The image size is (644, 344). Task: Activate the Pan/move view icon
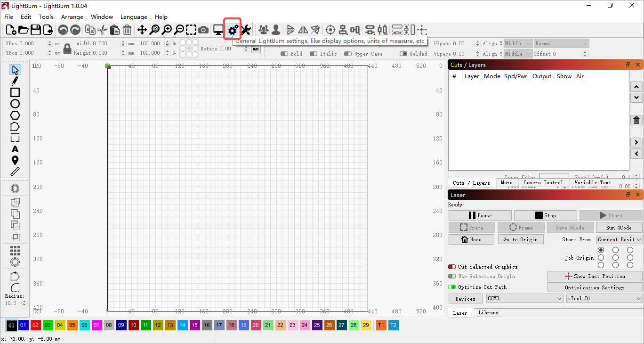[142, 30]
